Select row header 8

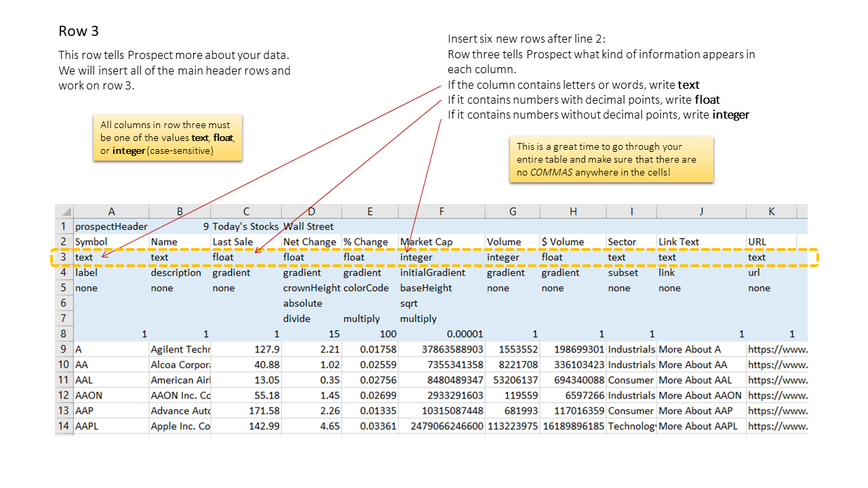(x=64, y=334)
